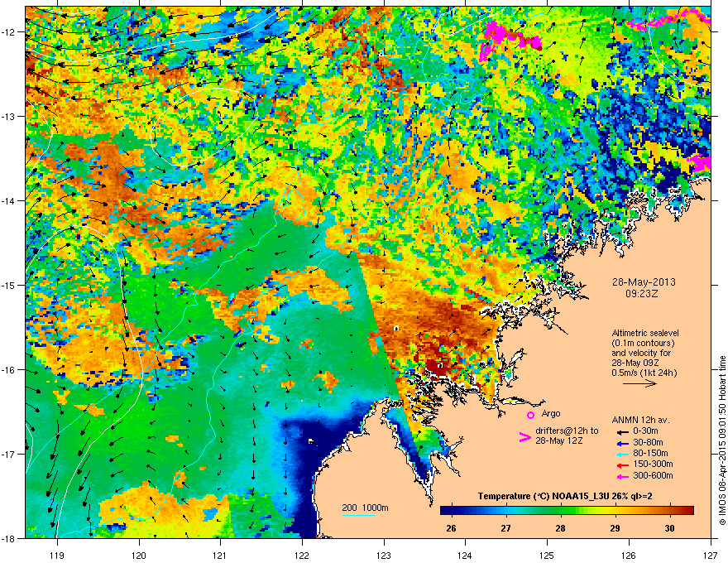
Task: Click the 'drifters@12h to' legend label
Action: [567, 431]
